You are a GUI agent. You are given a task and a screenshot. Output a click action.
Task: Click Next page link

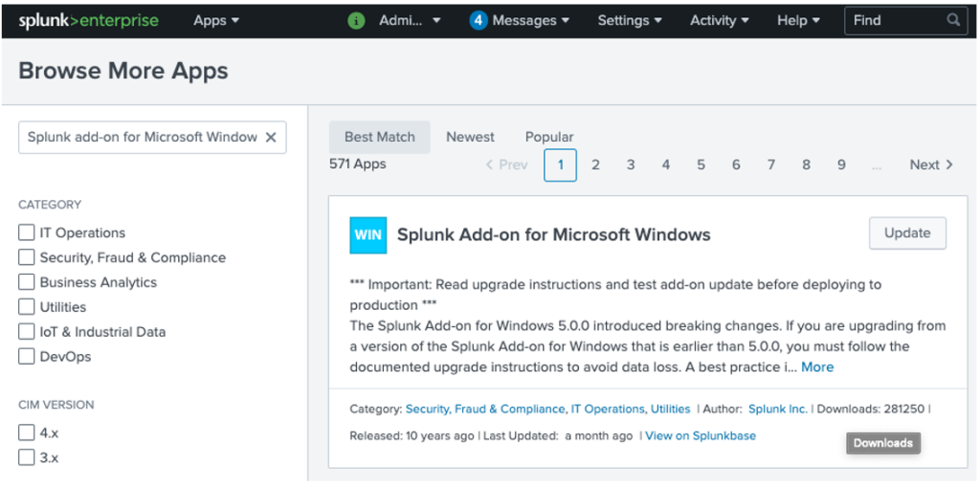coord(931,165)
